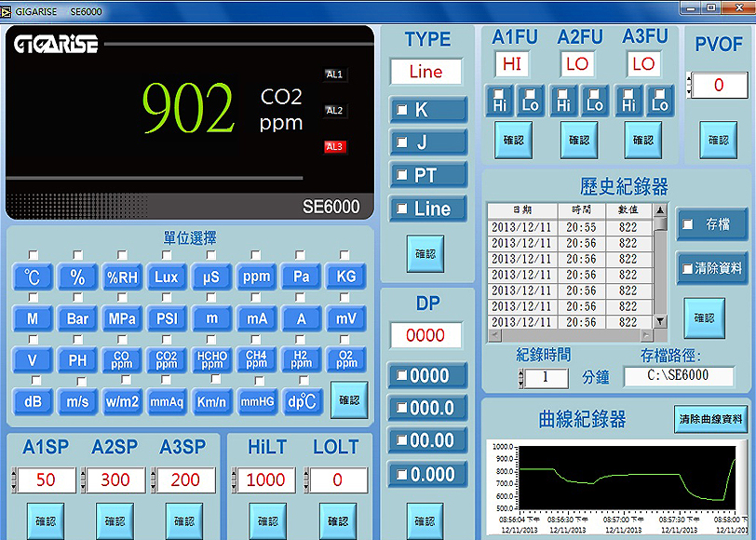The height and width of the screenshot is (540, 756).
Task: Check the Line type option
Action: pyautogui.click(x=401, y=209)
